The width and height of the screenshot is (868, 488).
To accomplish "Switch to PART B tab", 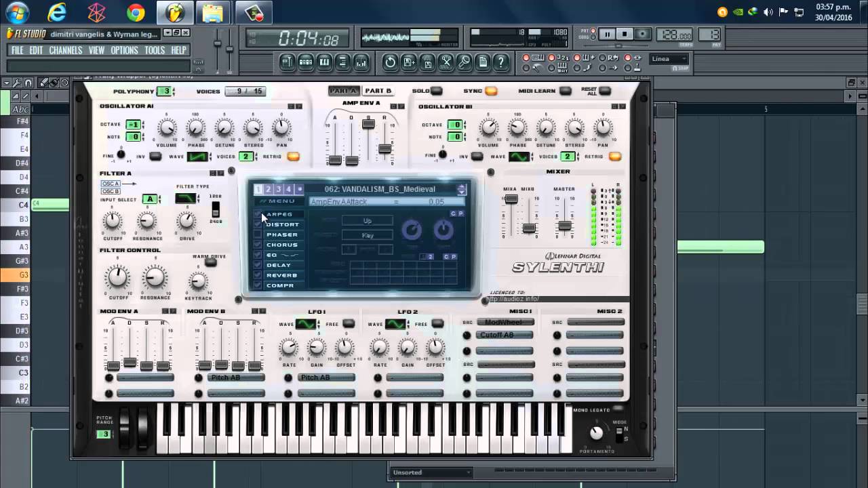I will coord(378,91).
